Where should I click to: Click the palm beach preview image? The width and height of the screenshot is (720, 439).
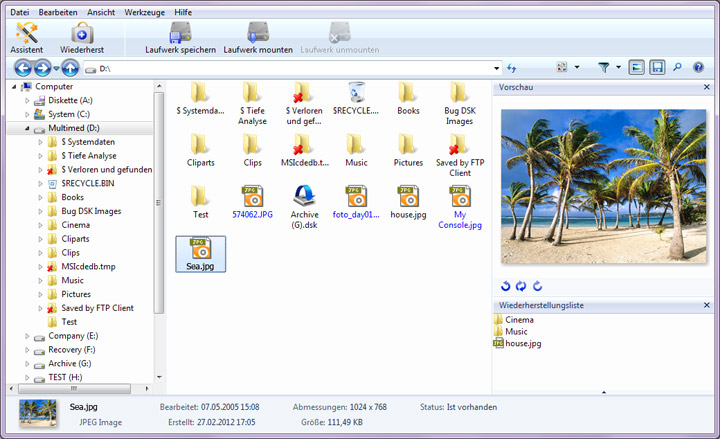click(603, 186)
